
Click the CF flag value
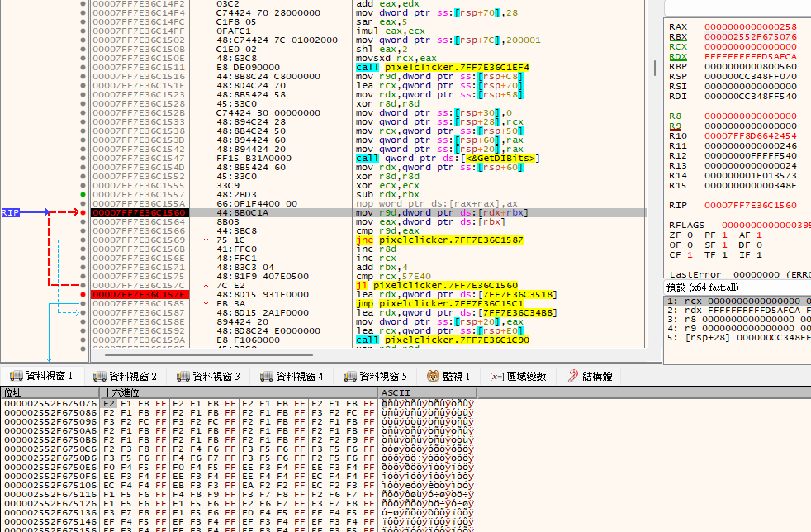click(x=690, y=255)
